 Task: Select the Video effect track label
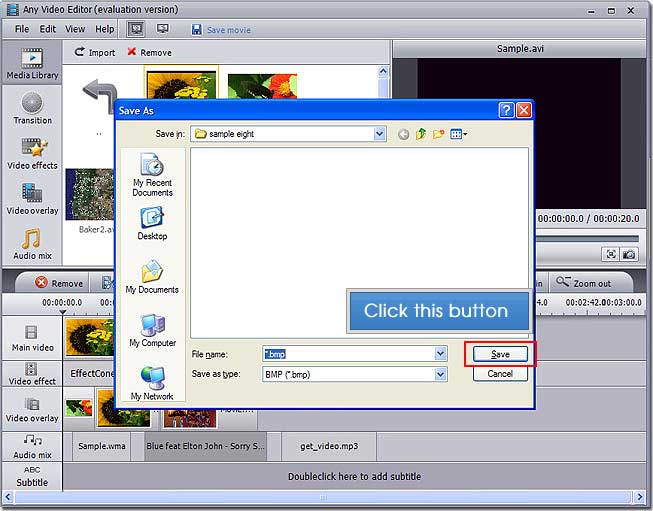[x=32, y=374]
